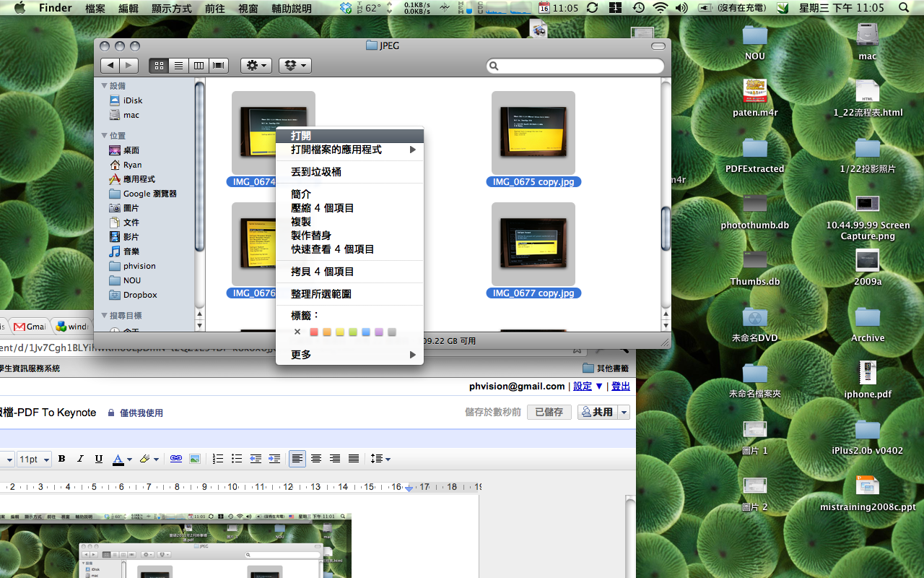Screen dimensions: 924x578
Task: Select 丟到垃圾桶 from the context menu
Action: click(349, 172)
